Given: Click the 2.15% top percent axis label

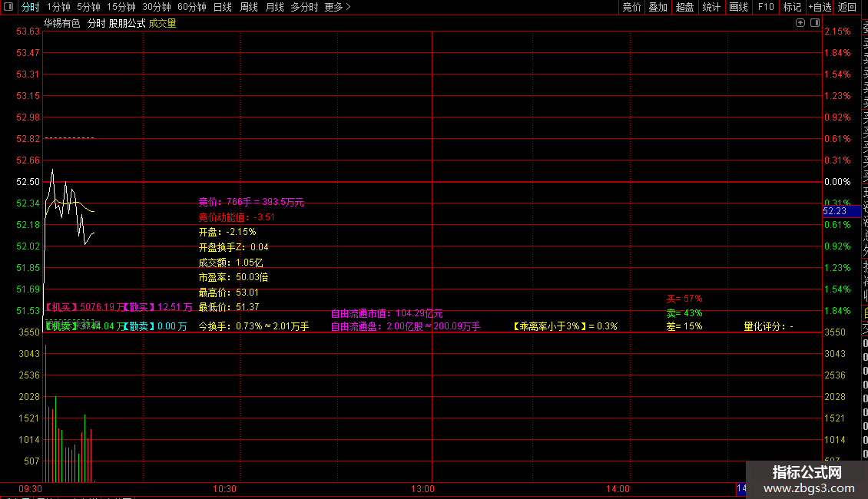Looking at the screenshot, I should pyautogui.click(x=837, y=31).
